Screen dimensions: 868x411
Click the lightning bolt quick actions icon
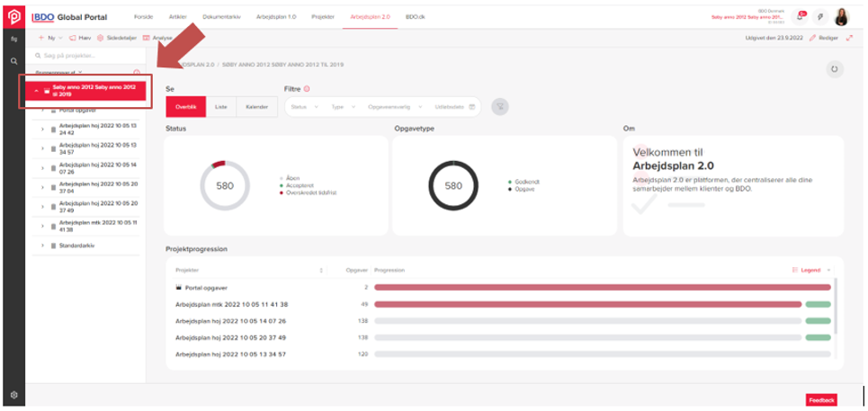(x=820, y=16)
